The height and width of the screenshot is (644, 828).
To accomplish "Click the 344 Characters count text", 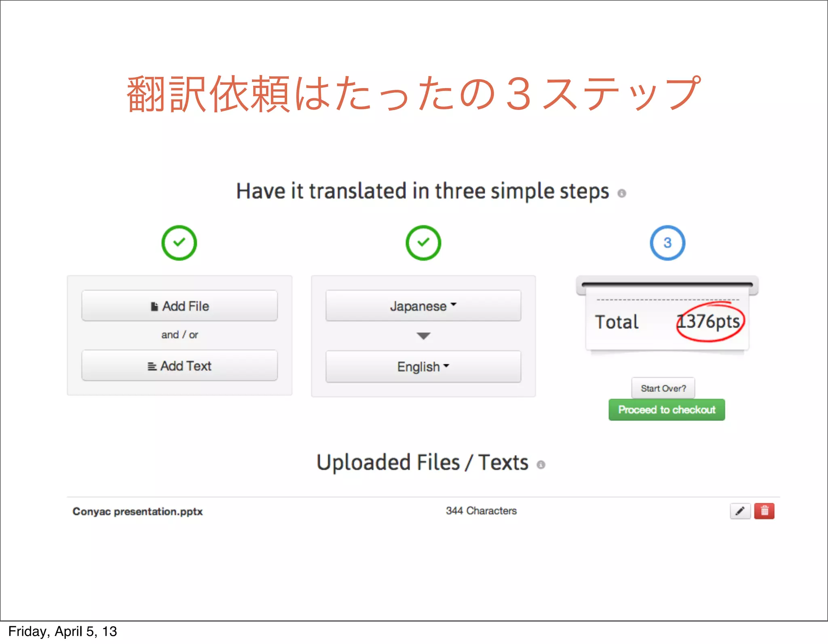I will tap(481, 511).
